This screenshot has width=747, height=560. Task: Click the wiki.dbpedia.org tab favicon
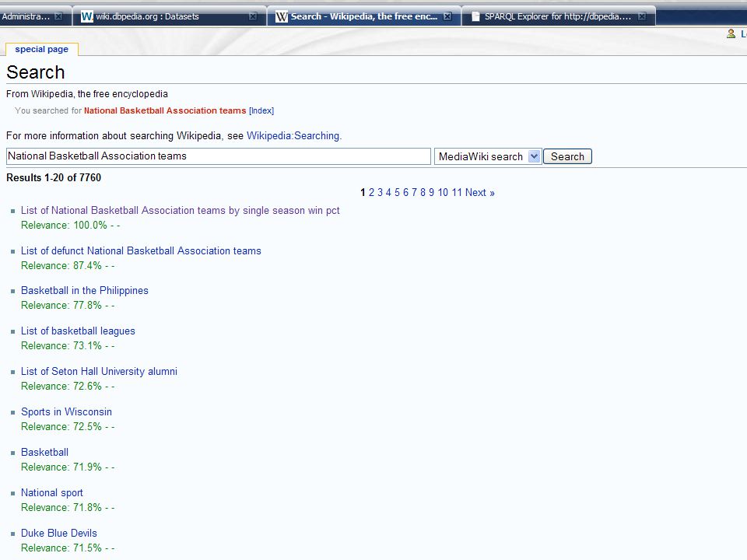(x=86, y=16)
